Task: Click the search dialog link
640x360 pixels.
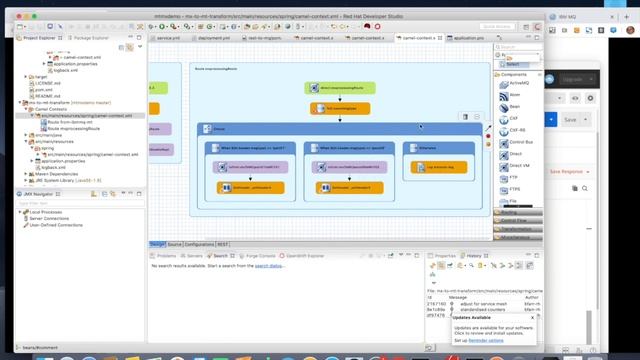Action: 269,266
